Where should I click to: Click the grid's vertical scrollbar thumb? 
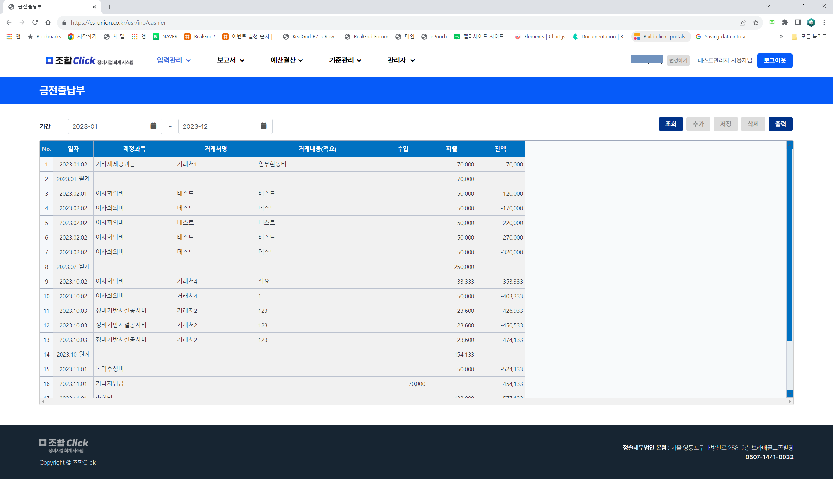click(x=789, y=245)
